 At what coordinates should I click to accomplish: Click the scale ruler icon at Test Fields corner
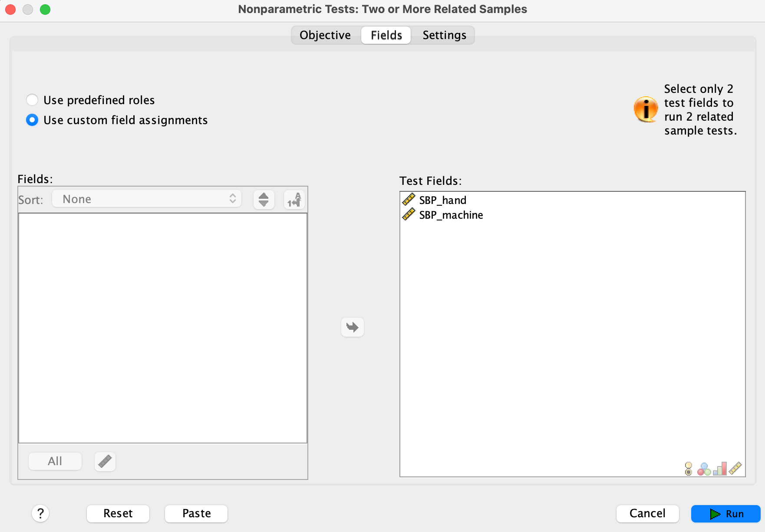[x=735, y=469]
